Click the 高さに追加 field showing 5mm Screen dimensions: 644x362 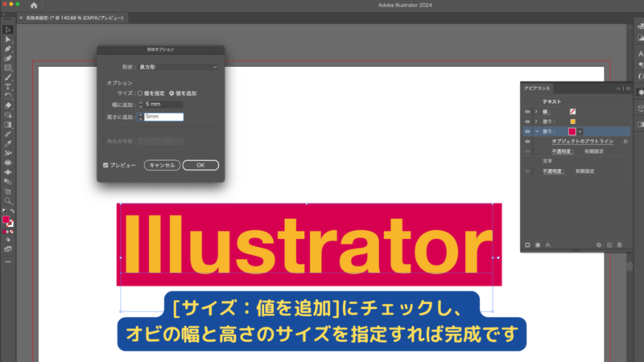point(163,117)
